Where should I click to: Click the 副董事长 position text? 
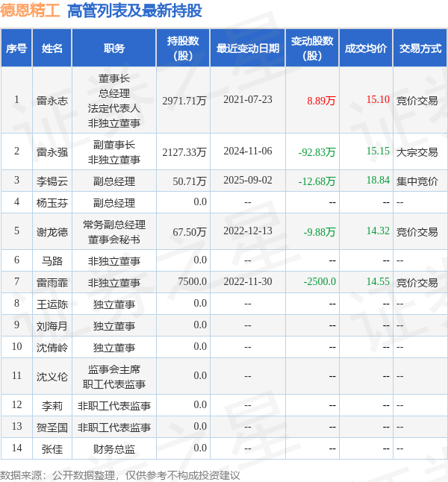pyautogui.click(x=114, y=145)
